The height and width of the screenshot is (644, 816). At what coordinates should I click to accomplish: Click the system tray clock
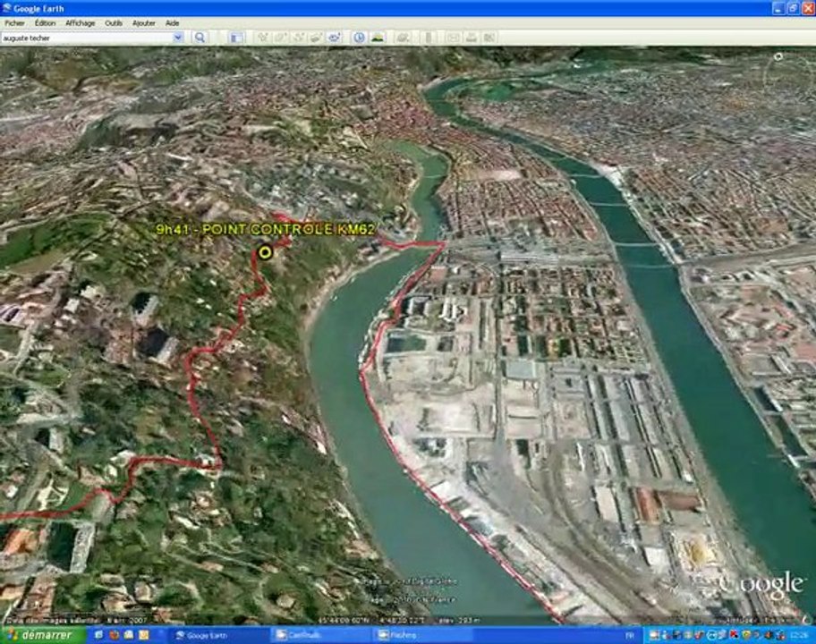[x=799, y=635]
